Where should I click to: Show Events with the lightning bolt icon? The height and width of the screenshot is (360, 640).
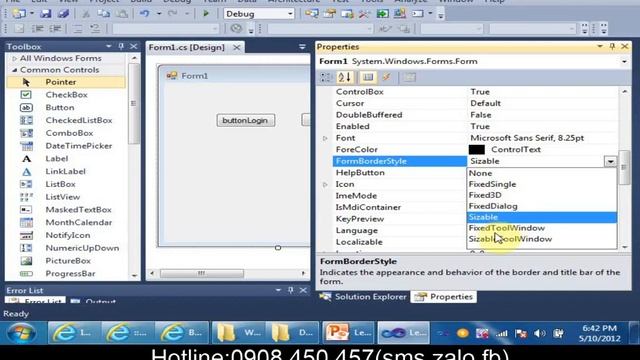[x=386, y=77]
